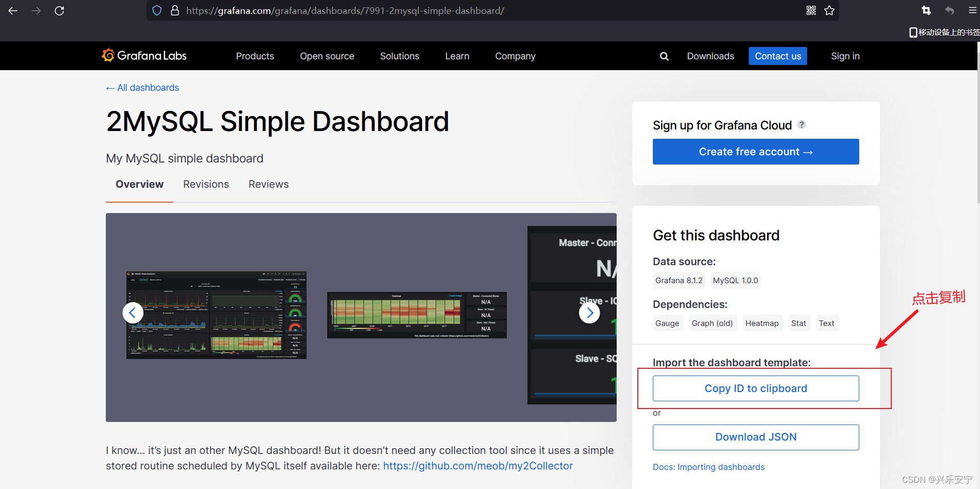The width and height of the screenshot is (980, 489).
Task: Click the Text dependency tag
Action: point(826,323)
